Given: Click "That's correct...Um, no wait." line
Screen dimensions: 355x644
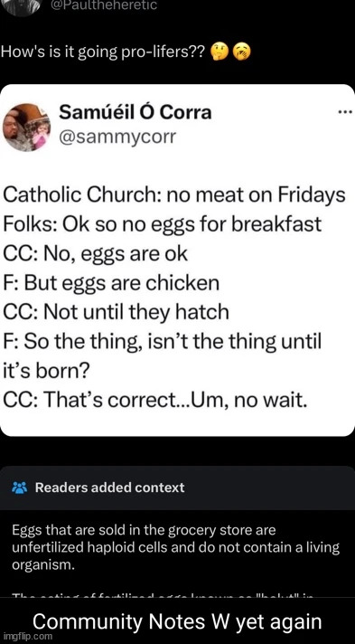Looking at the screenshot, I should click(154, 400).
